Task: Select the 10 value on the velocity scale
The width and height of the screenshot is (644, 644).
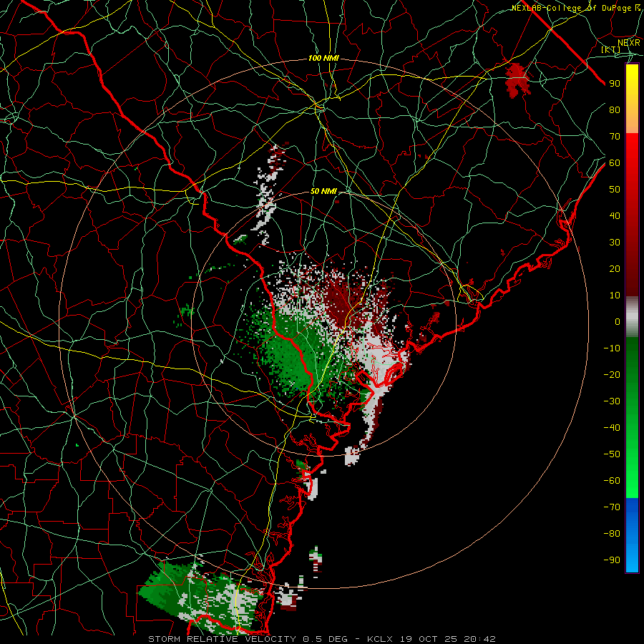Action: [x=615, y=296]
